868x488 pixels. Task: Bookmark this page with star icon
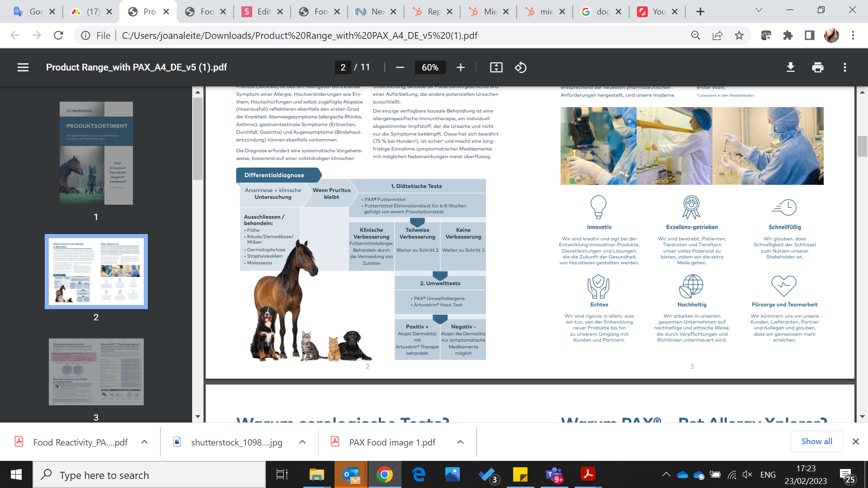(739, 35)
